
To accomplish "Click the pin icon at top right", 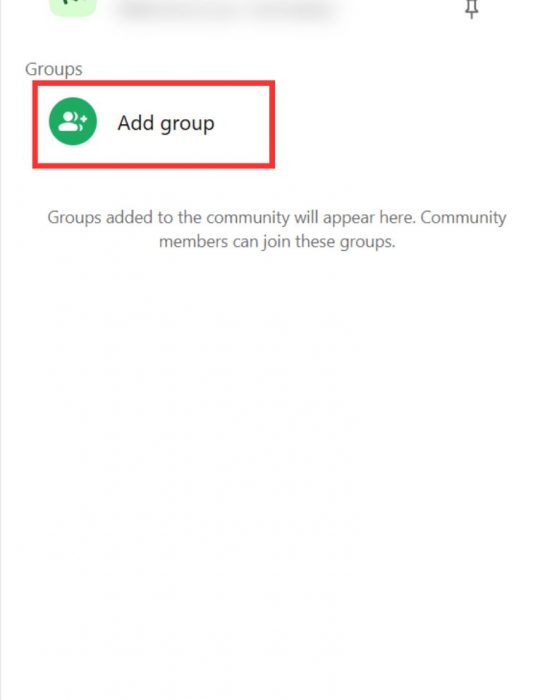I will click(471, 9).
